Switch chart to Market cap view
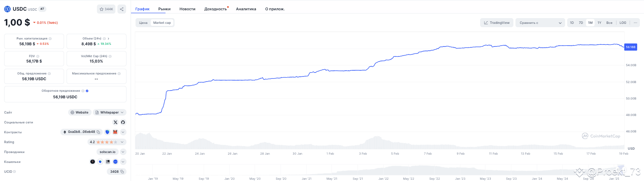 click(x=162, y=23)
